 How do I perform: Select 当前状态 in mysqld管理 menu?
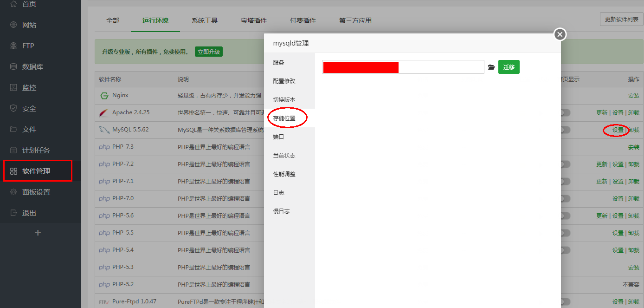click(290, 156)
